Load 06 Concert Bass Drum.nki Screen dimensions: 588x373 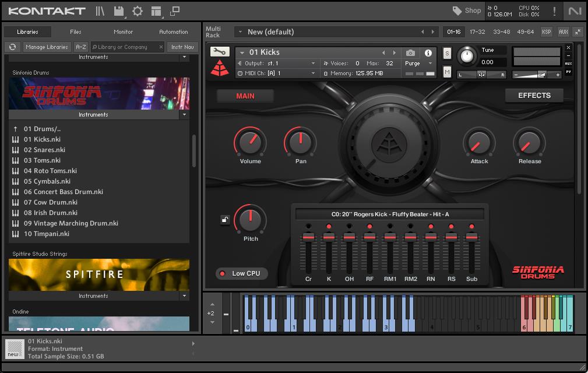(x=63, y=192)
